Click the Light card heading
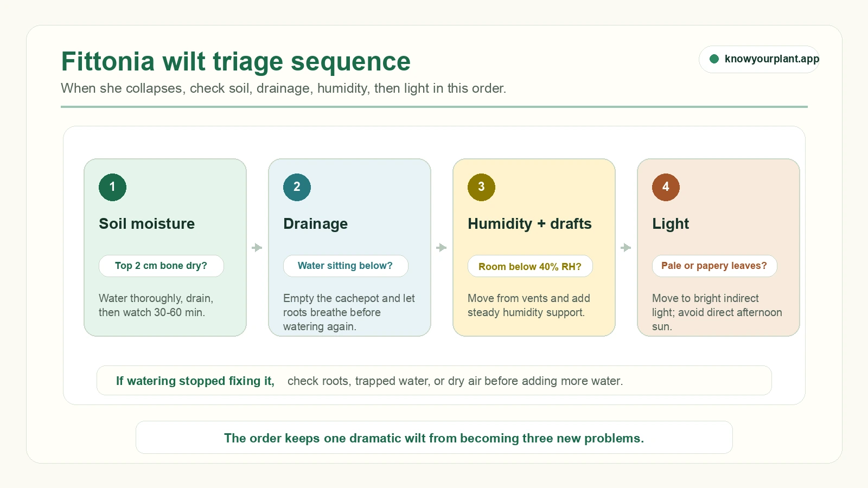This screenshot has width=868, height=488. (671, 224)
